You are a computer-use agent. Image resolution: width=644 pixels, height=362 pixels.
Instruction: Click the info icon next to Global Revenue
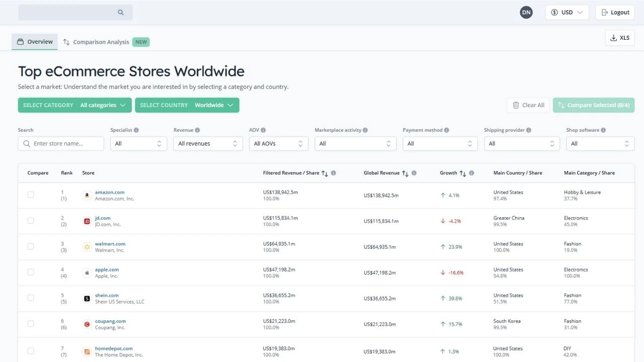coord(414,172)
